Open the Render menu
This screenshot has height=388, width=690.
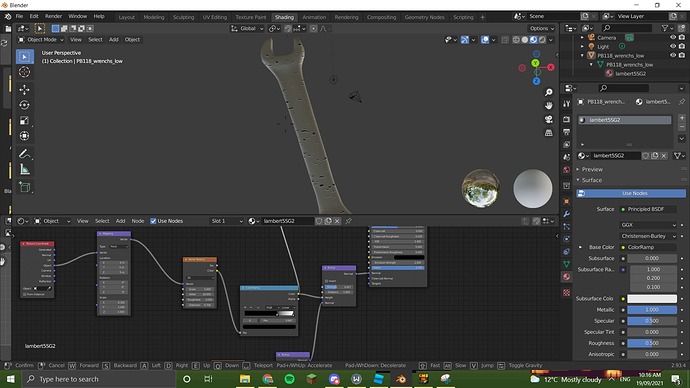click(x=53, y=16)
